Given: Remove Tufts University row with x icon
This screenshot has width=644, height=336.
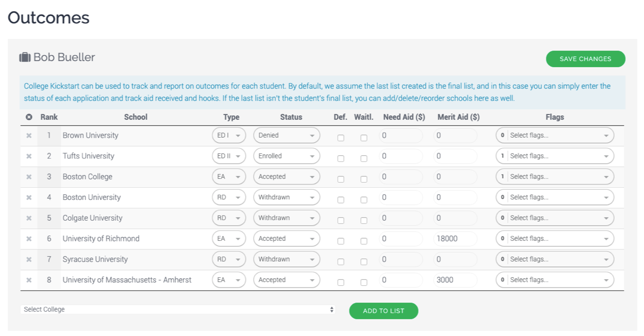Looking at the screenshot, I should click(x=29, y=156).
